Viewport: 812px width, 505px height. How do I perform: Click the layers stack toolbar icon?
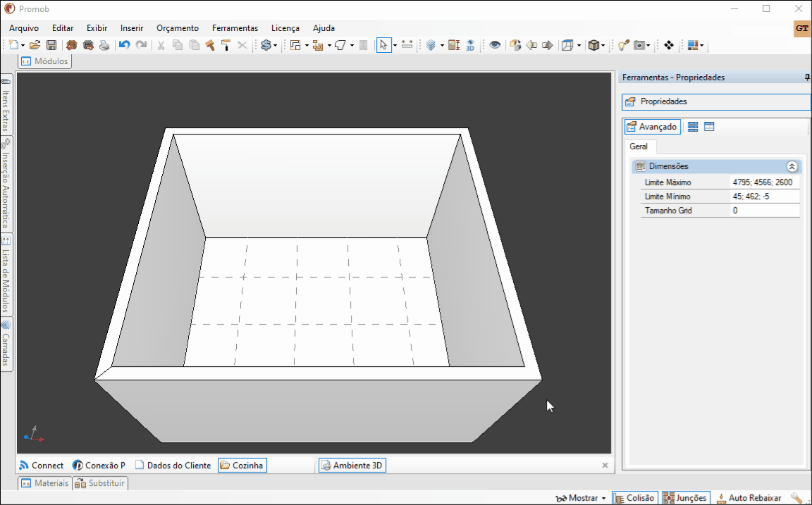click(x=431, y=46)
